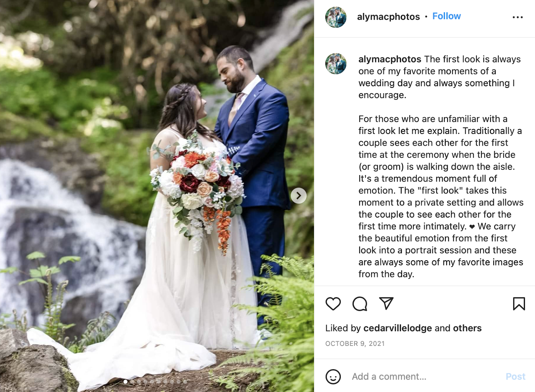
Task: Save the post with the bookmark icon
Action: point(519,304)
